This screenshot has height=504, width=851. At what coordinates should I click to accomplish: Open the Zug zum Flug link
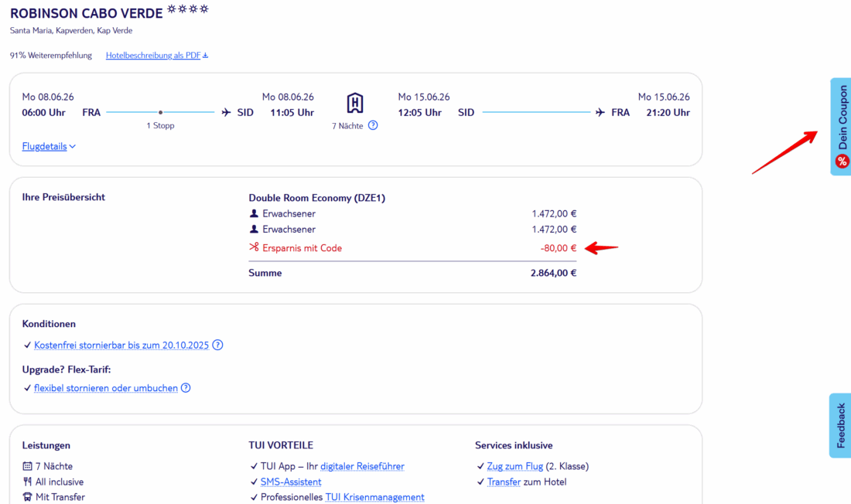point(514,466)
